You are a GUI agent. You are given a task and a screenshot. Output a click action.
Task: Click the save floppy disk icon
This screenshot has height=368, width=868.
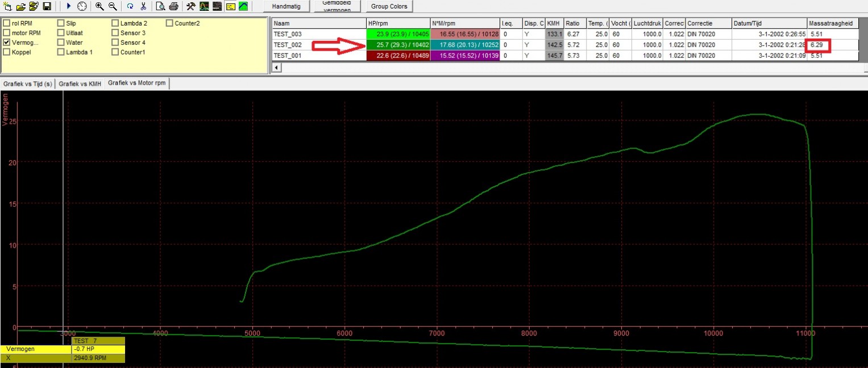click(47, 6)
